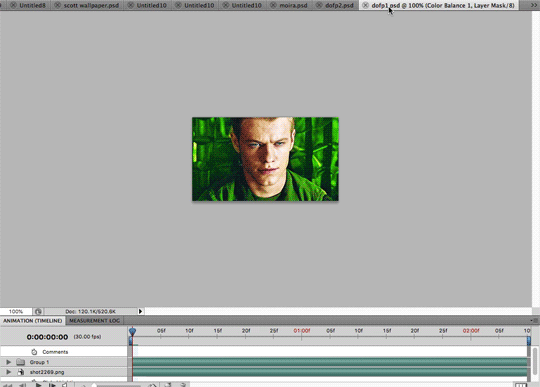
Task: Click the Group 1 folder icon
Action: point(21,362)
